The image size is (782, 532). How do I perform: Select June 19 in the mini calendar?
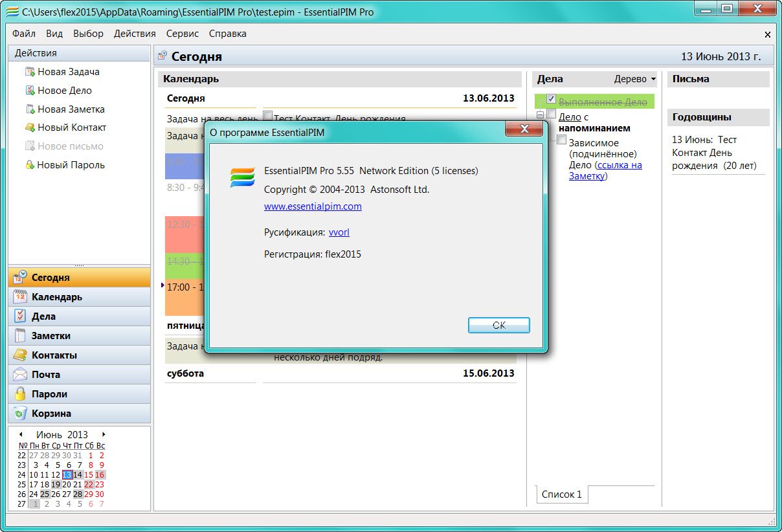click(56, 484)
